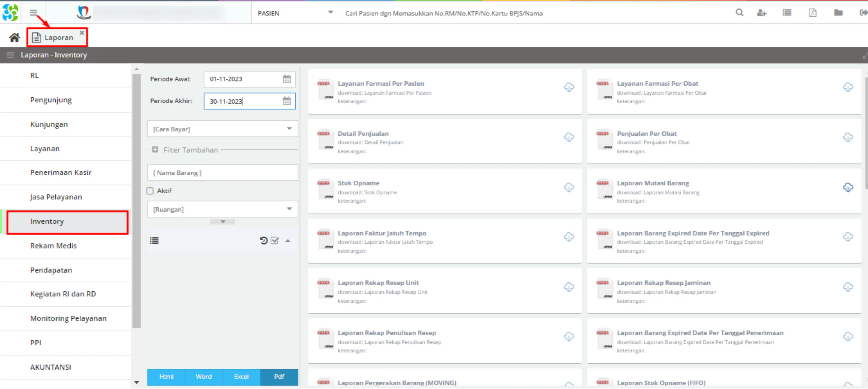The width and height of the screenshot is (868, 389).
Task: Select PPI report category
Action: (x=66, y=343)
